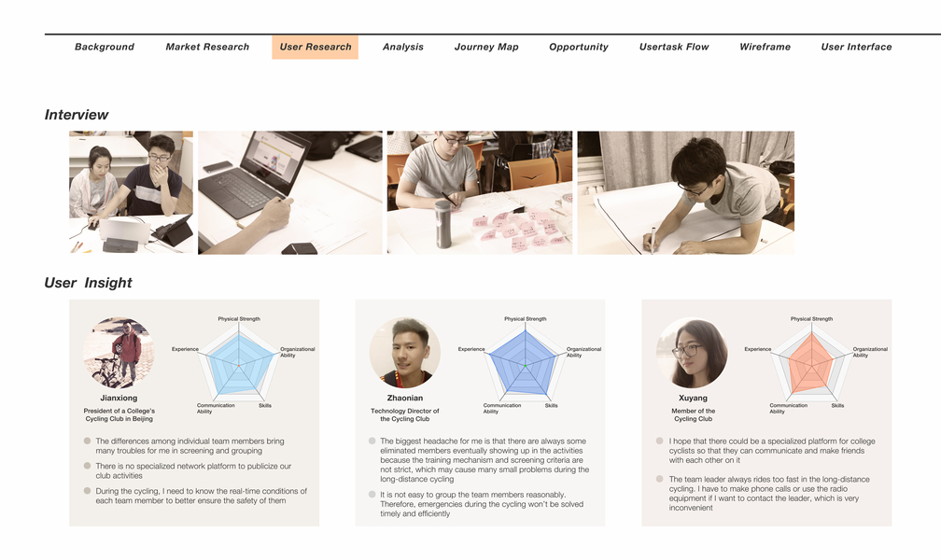This screenshot has height=560, width=941.
Task: Click Zhaonian's dark blue radar chart
Action: (x=525, y=364)
